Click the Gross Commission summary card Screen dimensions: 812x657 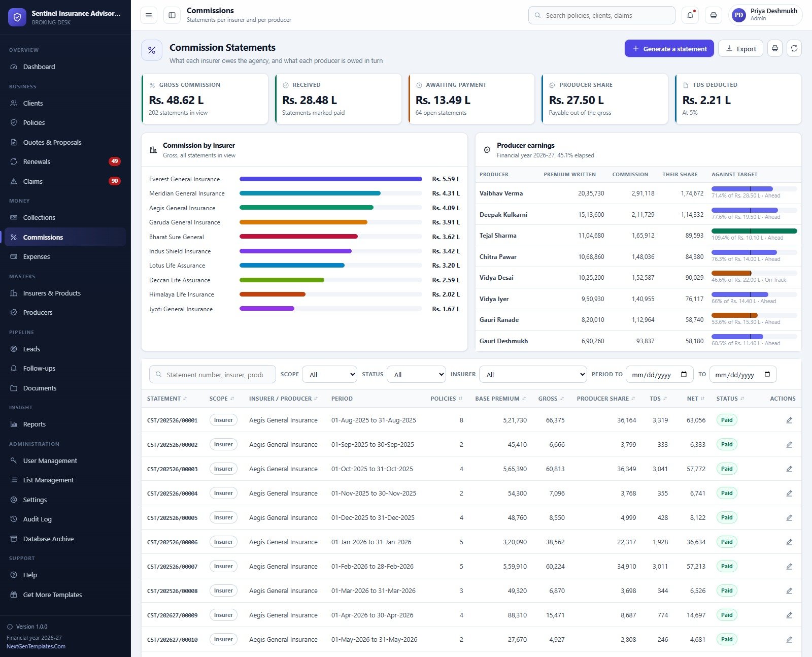click(x=205, y=99)
